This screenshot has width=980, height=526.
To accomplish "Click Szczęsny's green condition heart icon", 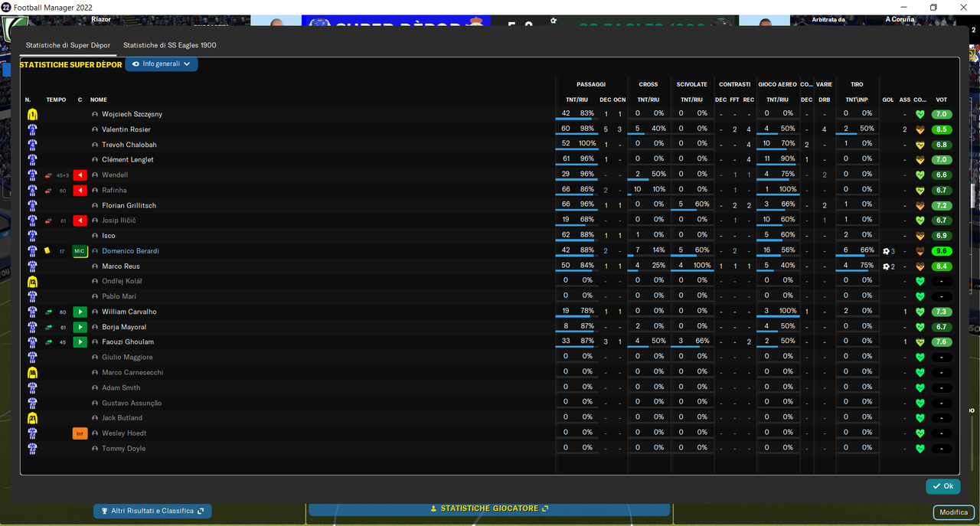I will pyautogui.click(x=920, y=115).
